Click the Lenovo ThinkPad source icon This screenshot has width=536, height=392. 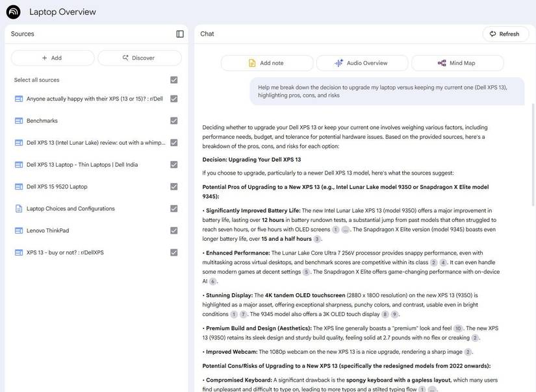tap(19, 230)
